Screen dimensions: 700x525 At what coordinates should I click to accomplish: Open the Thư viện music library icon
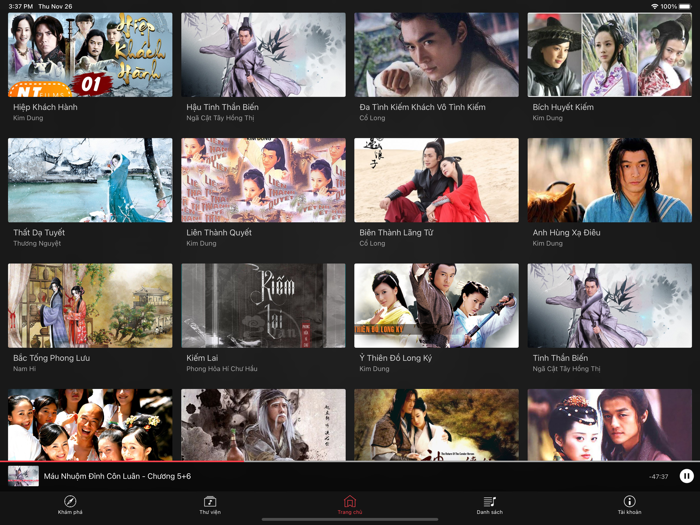click(210, 501)
